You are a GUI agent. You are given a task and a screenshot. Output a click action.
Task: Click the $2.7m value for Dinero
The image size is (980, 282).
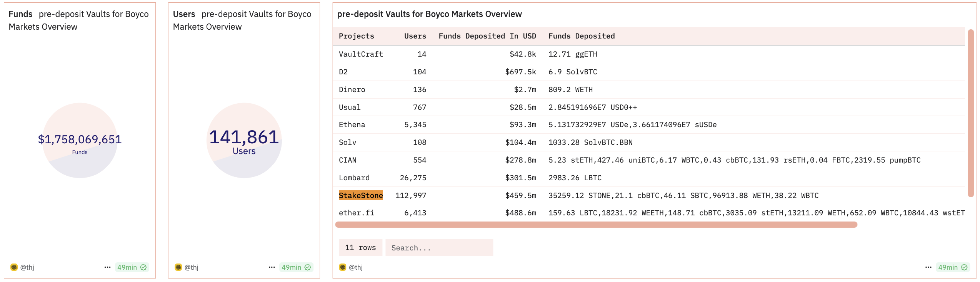pos(525,89)
